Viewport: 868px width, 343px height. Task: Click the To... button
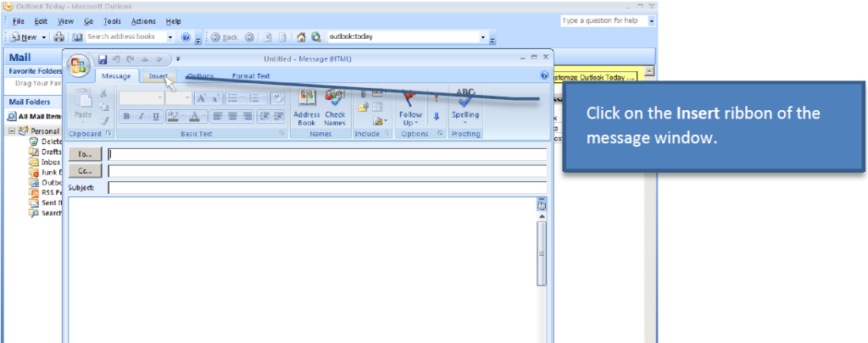tap(85, 154)
